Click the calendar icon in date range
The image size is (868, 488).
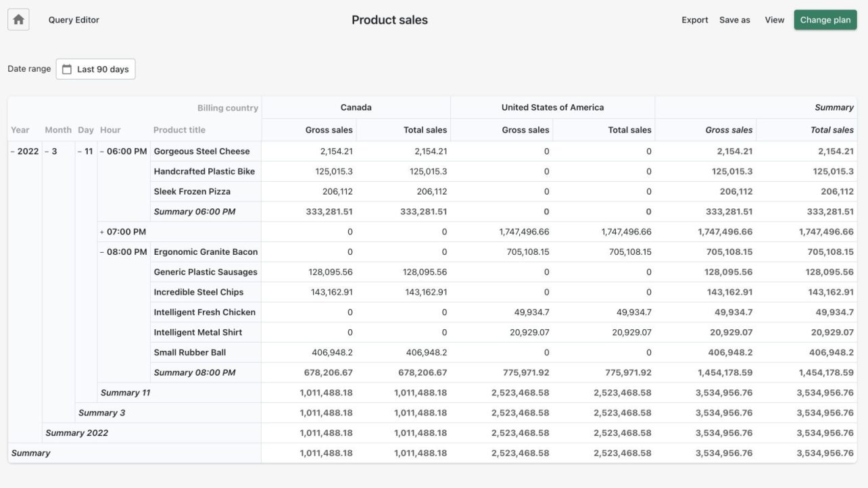click(67, 69)
